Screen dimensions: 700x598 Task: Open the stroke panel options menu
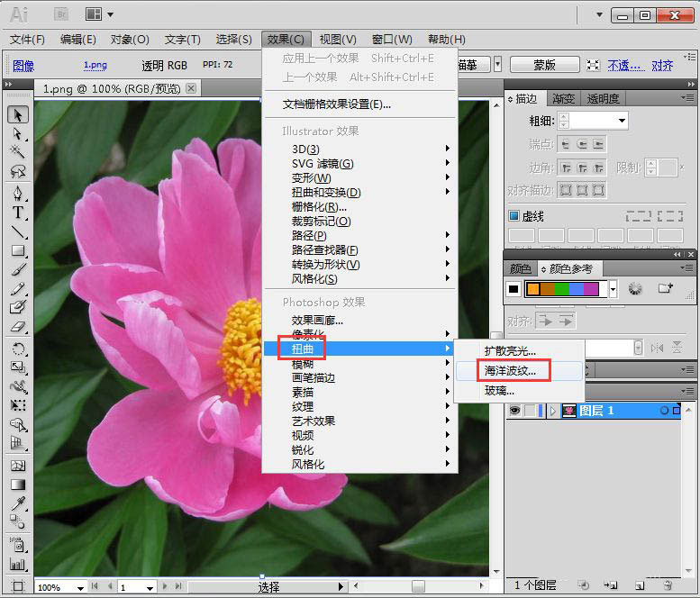pyautogui.click(x=689, y=97)
